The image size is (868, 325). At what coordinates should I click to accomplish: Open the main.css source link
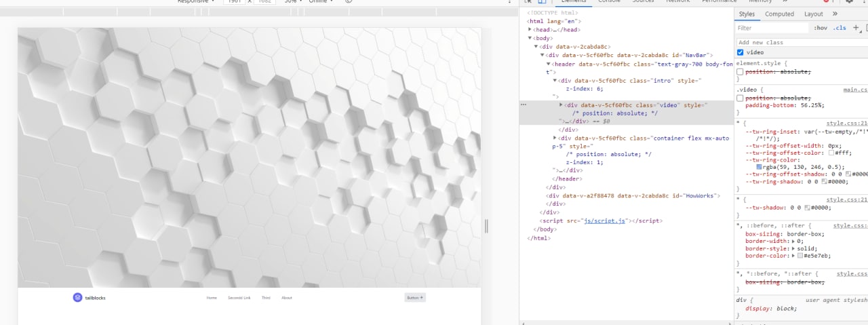[855, 90]
